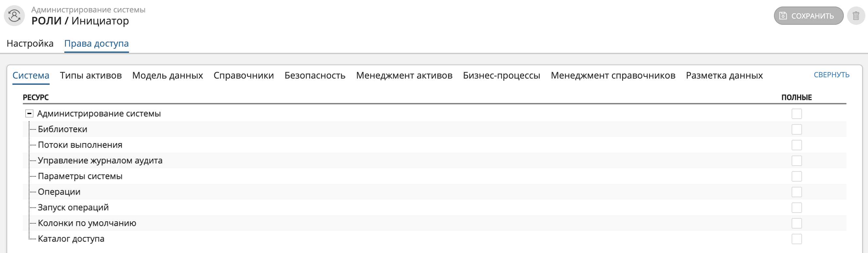Collapse the Администрирование системы tree node
Screen dimensions: 868x253
point(29,114)
